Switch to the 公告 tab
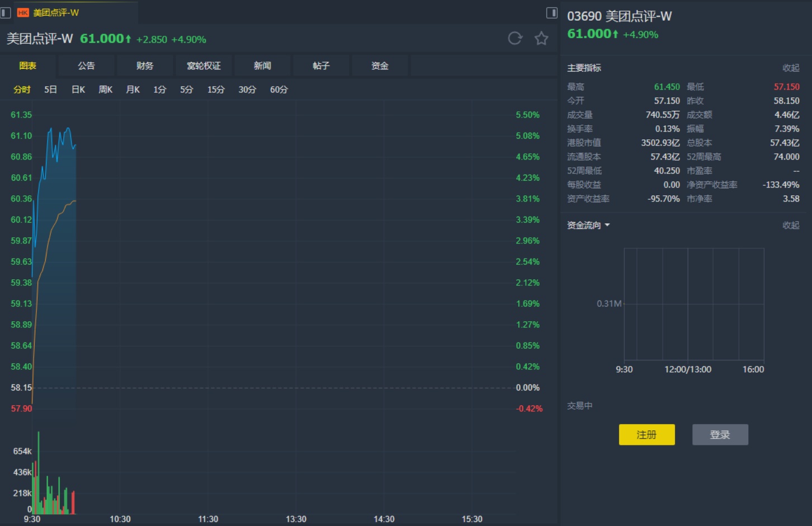 (87, 65)
